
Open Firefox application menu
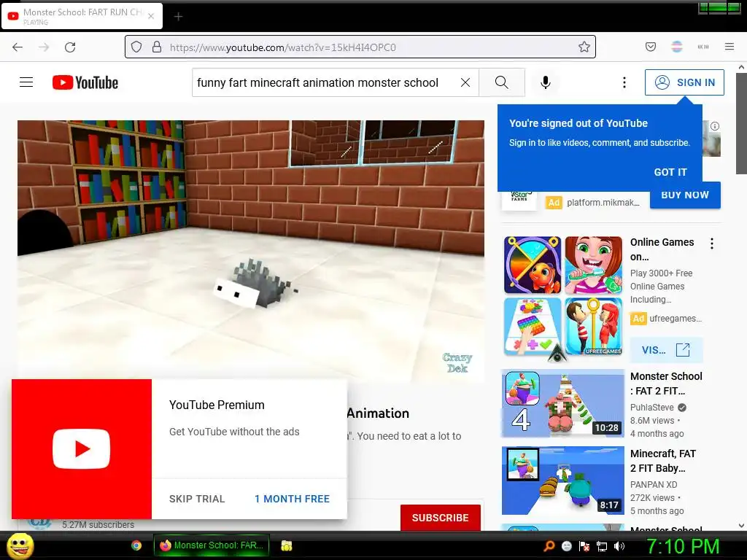[x=729, y=47]
